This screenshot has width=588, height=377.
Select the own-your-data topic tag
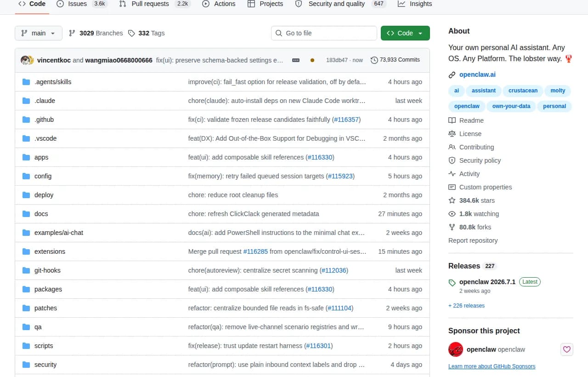click(x=511, y=106)
